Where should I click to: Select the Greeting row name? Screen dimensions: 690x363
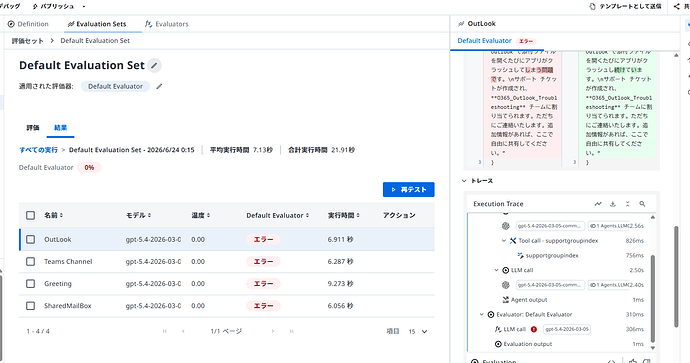tap(58, 284)
